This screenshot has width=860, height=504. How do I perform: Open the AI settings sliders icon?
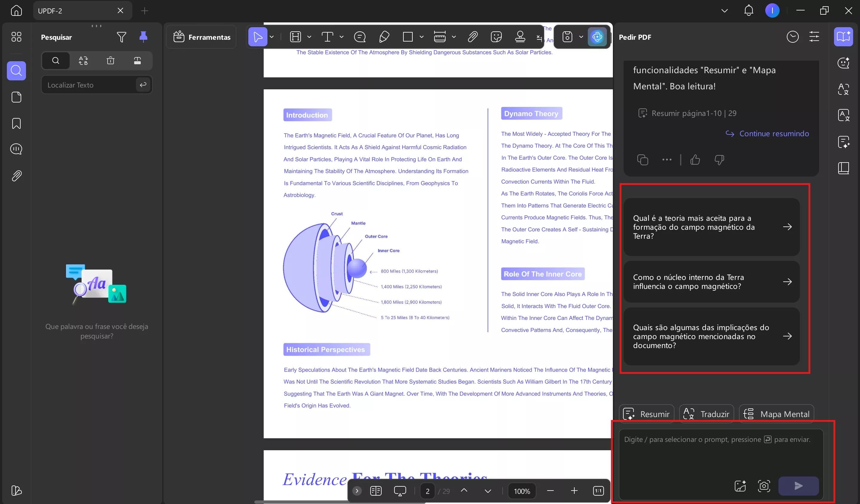814,37
